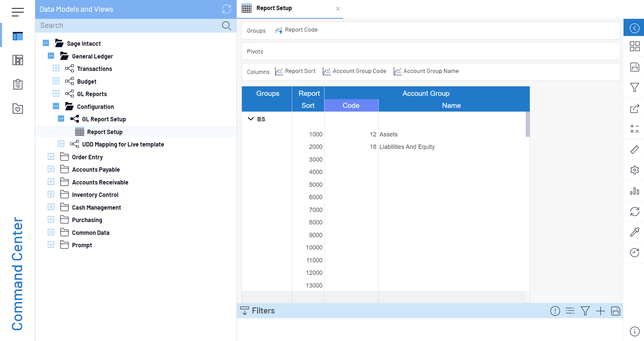Switch to the Report Setup tab
Viewport: 644px width, 341px height.
tap(274, 8)
